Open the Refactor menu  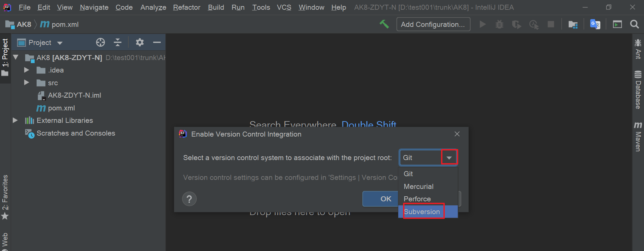tap(187, 7)
